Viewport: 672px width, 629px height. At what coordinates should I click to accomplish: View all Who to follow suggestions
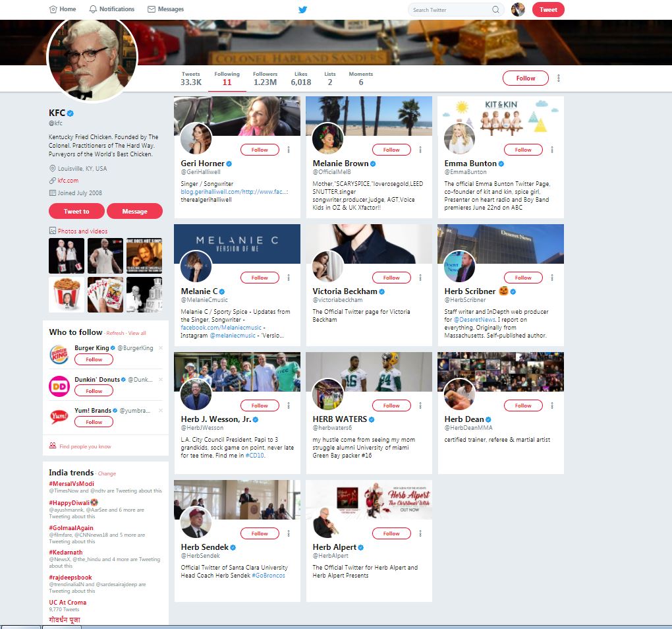[137, 333]
